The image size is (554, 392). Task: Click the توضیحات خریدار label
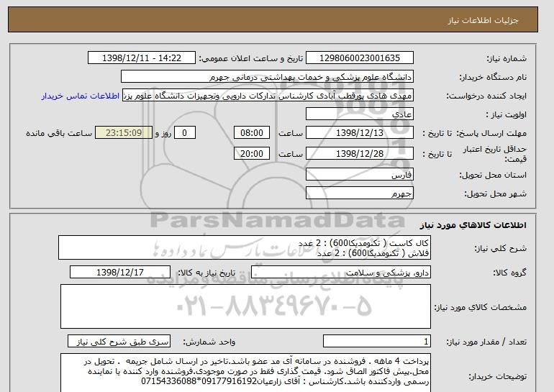[498, 376]
